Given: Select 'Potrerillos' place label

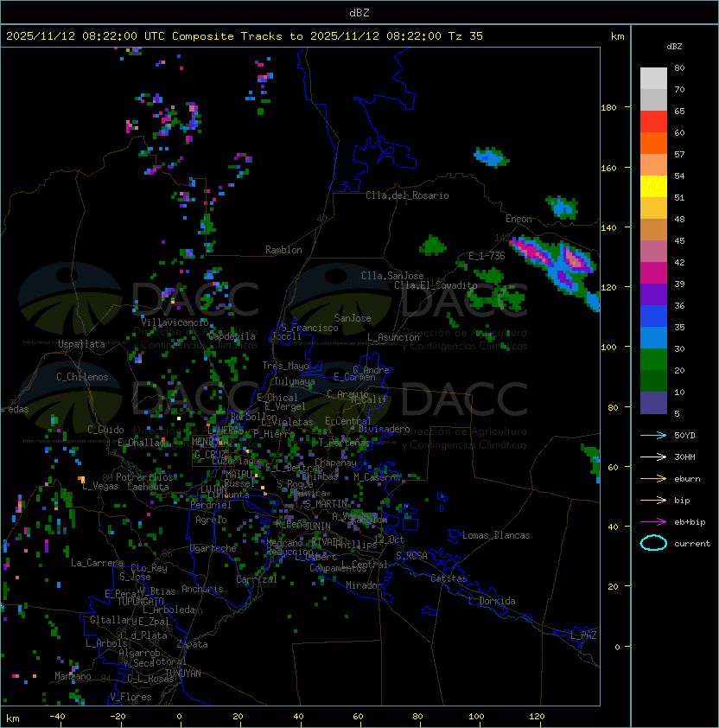Looking at the screenshot, I should pos(144,477).
